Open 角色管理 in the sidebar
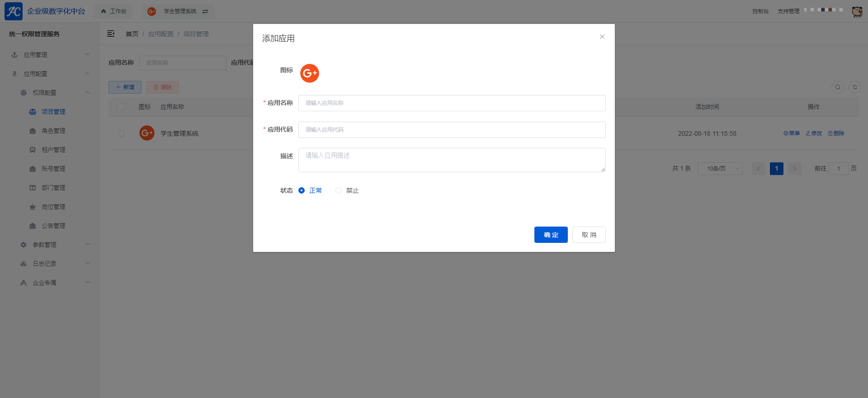Image resolution: width=868 pixels, height=398 pixels. 53,131
